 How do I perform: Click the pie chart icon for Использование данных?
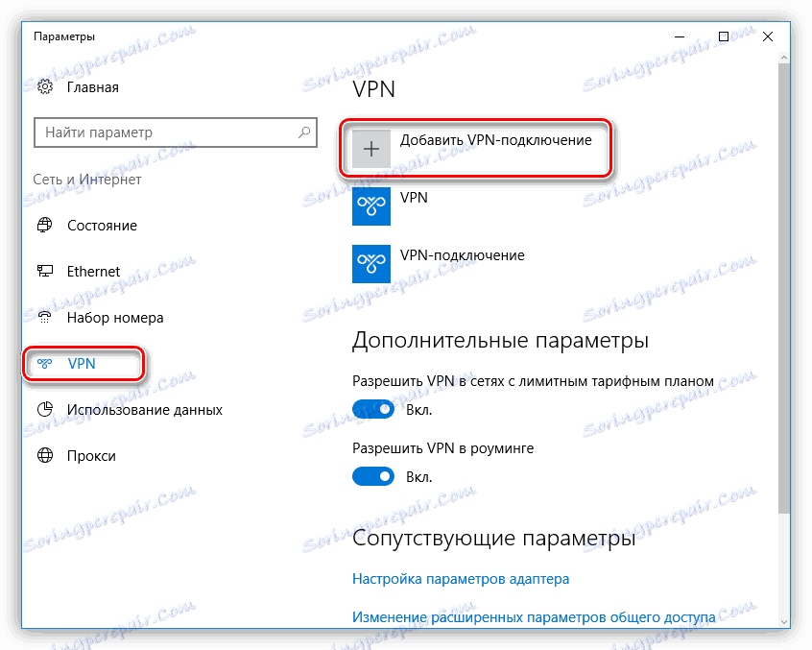(x=44, y=409)
